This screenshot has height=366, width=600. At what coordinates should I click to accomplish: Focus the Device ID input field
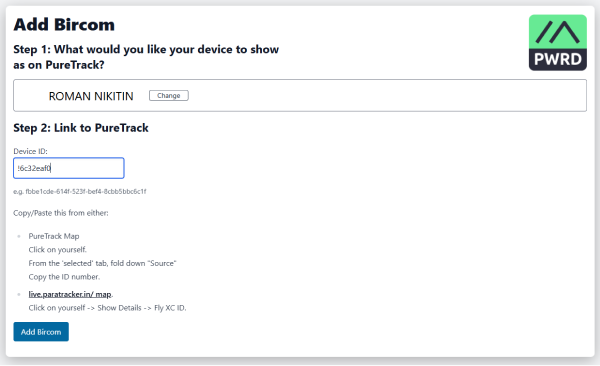(x=69, y=168)
